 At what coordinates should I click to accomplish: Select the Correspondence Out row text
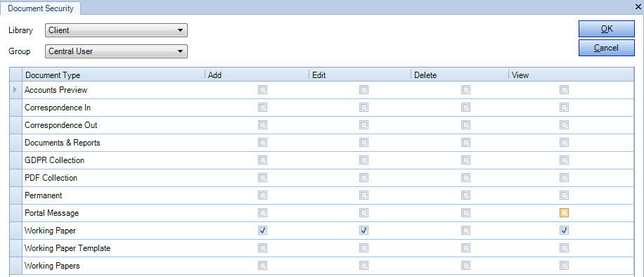(x=60, y=124)
